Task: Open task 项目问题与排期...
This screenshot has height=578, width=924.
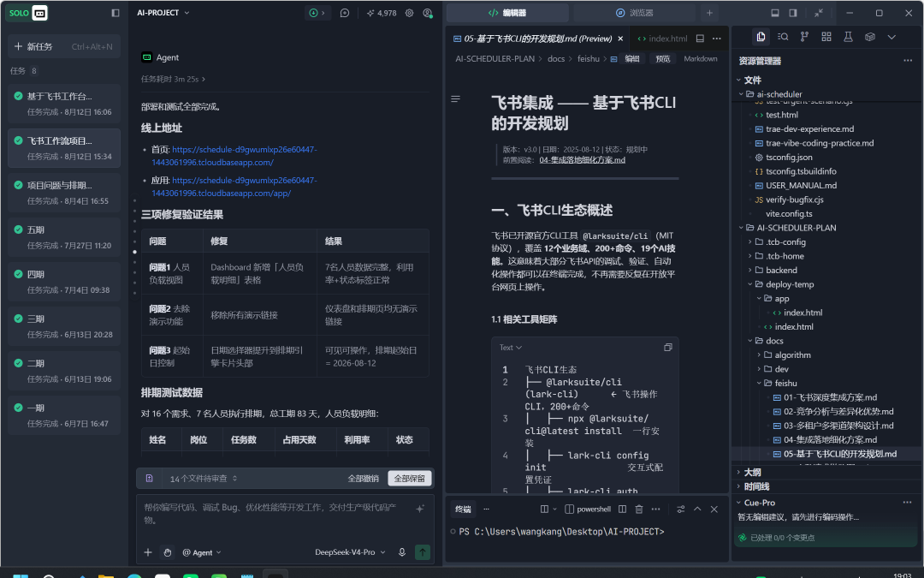Action: pyautogui.click(x=64, y=193)
